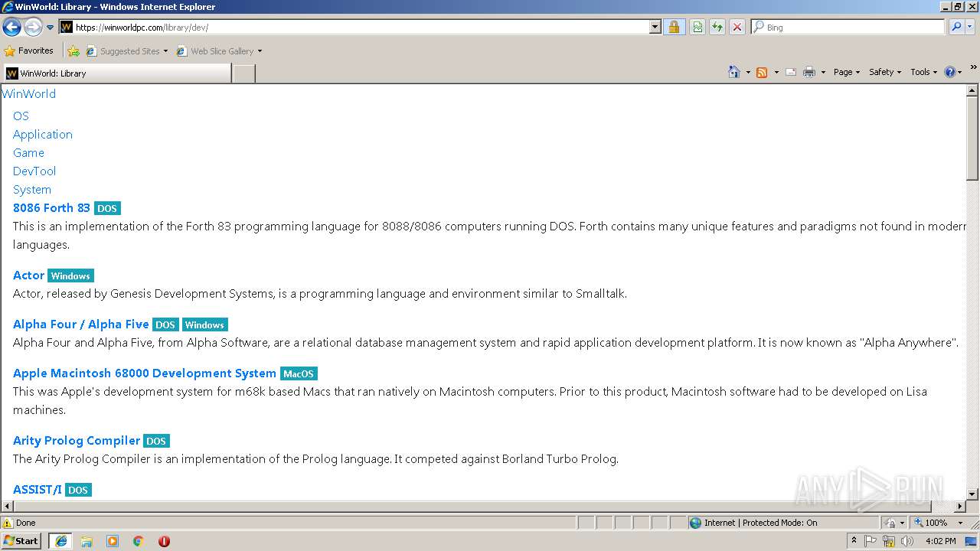Open the Application category link
980x551 pixels.
[43, 135]
